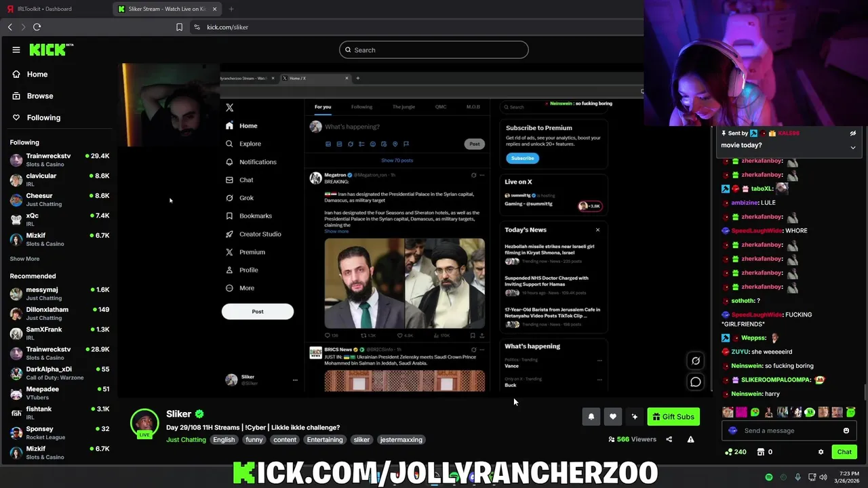Open the network icon in system tray
This screenshot has height=488, width=868.
(x=812, y=477)
